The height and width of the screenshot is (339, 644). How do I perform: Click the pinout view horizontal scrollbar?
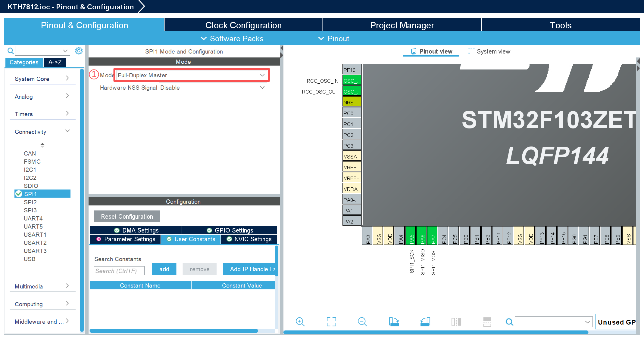436,332
